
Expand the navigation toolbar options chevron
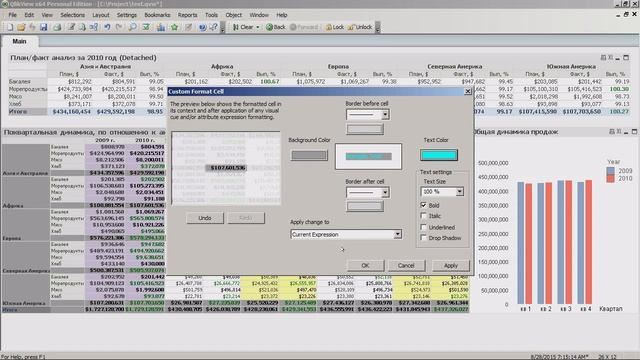pos(378,28)
